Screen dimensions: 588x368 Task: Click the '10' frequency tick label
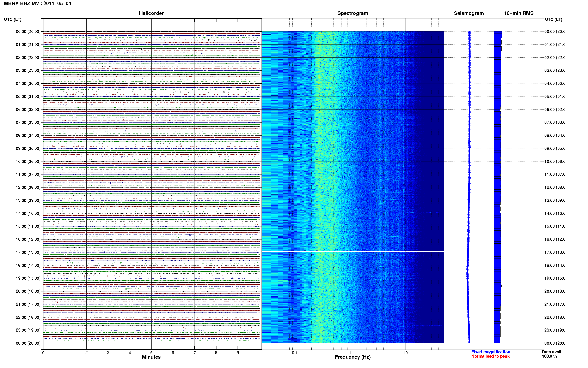(405, 353)
